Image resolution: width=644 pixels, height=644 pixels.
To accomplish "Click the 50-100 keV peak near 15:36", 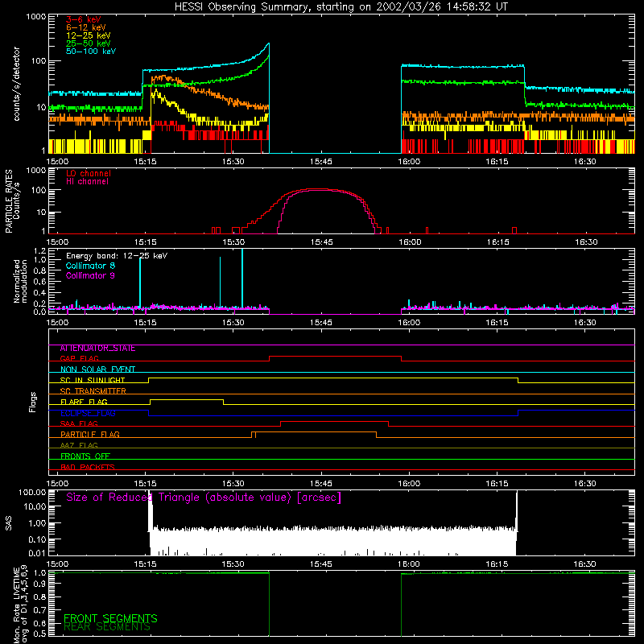I will pos(269,43).
